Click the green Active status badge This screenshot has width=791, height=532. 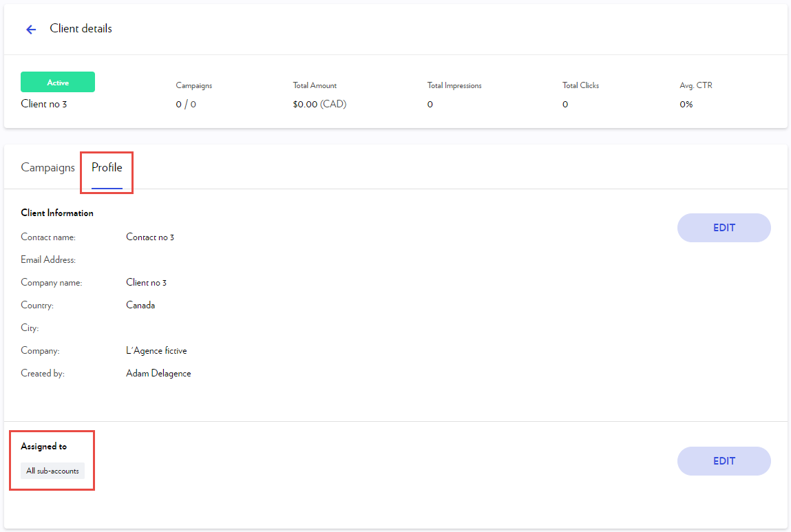58,83
